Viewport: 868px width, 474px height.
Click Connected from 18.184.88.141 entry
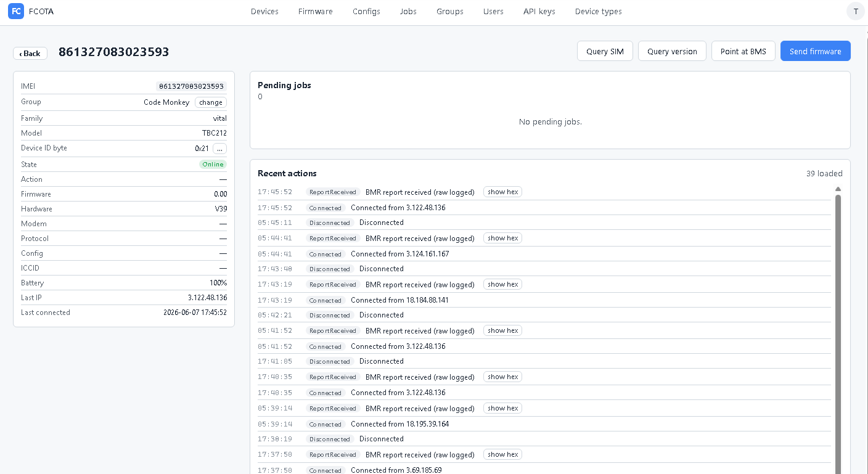tap(399, 300)
